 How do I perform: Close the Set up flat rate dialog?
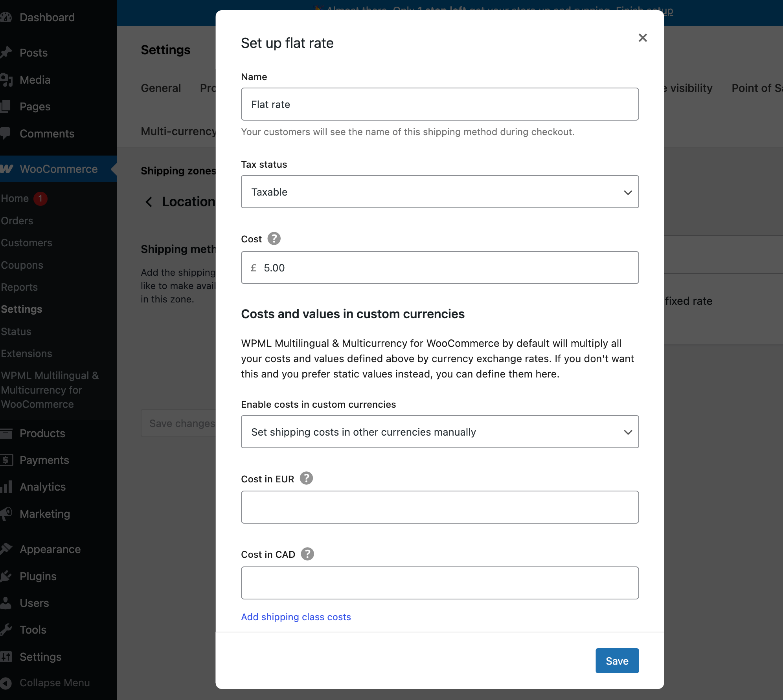643,38
